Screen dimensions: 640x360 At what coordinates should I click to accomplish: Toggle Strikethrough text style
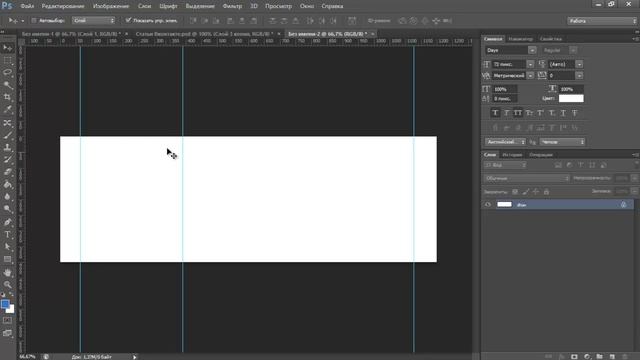(x=575, y=113)
